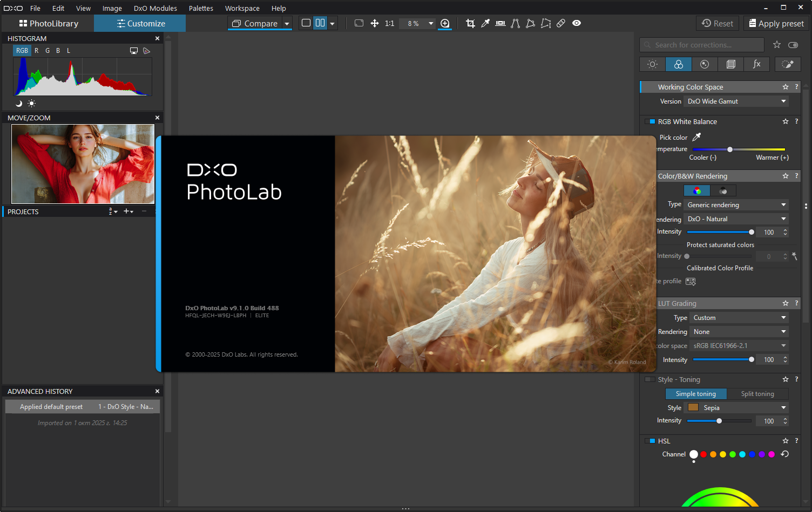Click the Red-eye correction eye icon

pyautogui.click(x=577, y=23)
